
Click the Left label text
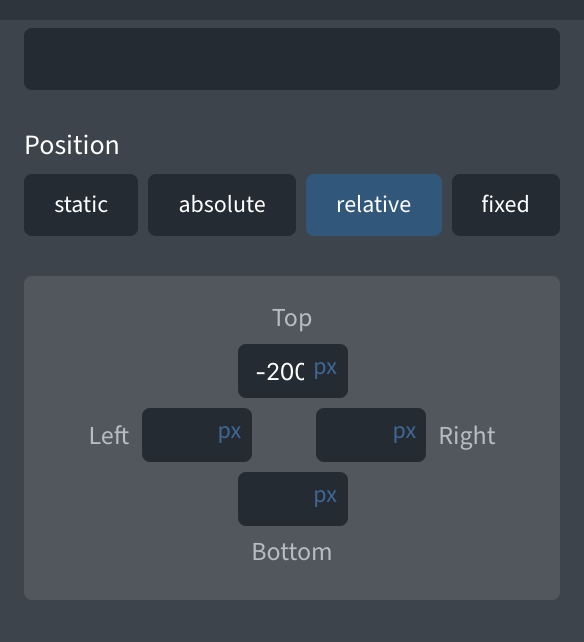click(x=109, y=435)
